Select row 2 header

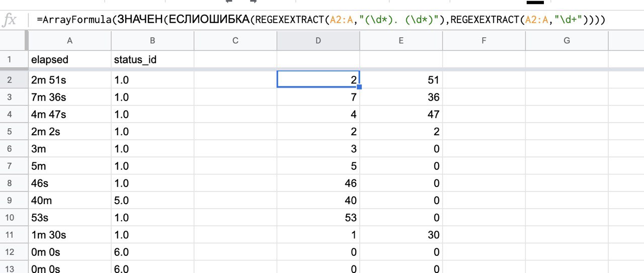pos(14,79)
